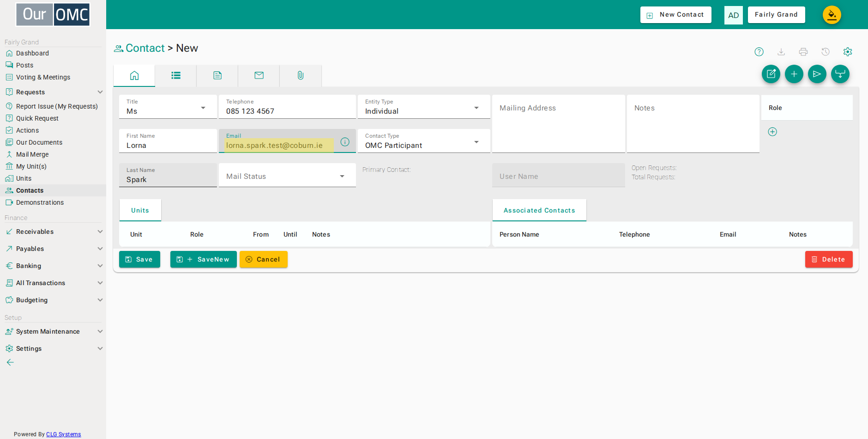Click the First Name input field
This screenshot has height=439, width=868.
(168, 141)
